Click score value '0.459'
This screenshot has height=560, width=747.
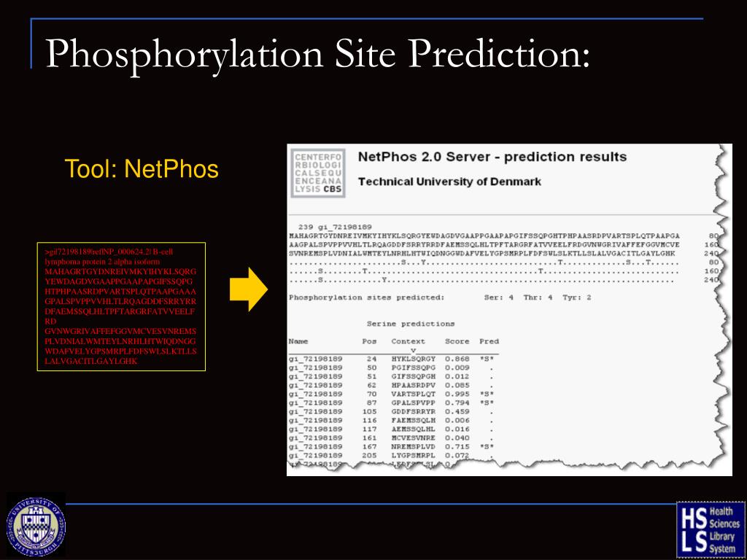coord(457,411)
